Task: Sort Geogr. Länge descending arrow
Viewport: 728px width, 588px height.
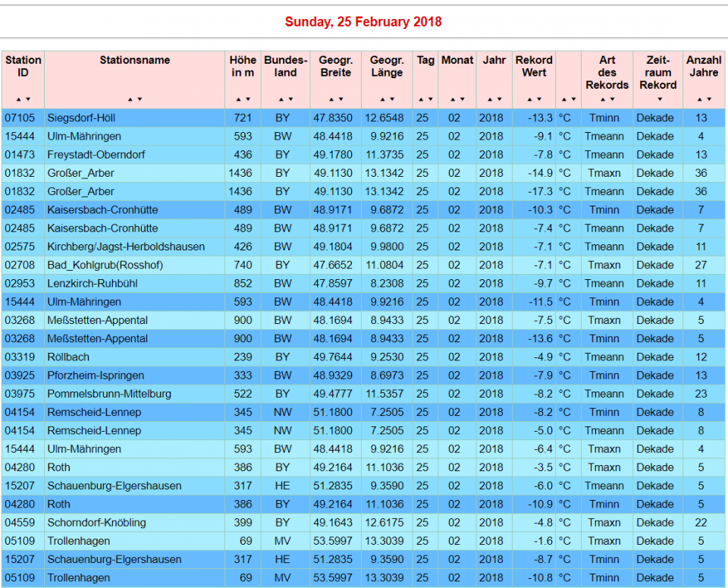Action: click(391, 99)
